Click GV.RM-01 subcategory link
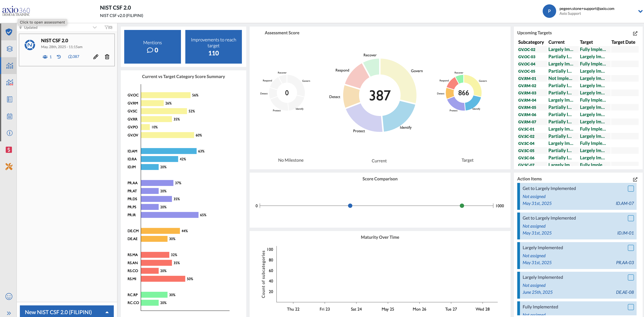The image size is (644, 317). 527,79
